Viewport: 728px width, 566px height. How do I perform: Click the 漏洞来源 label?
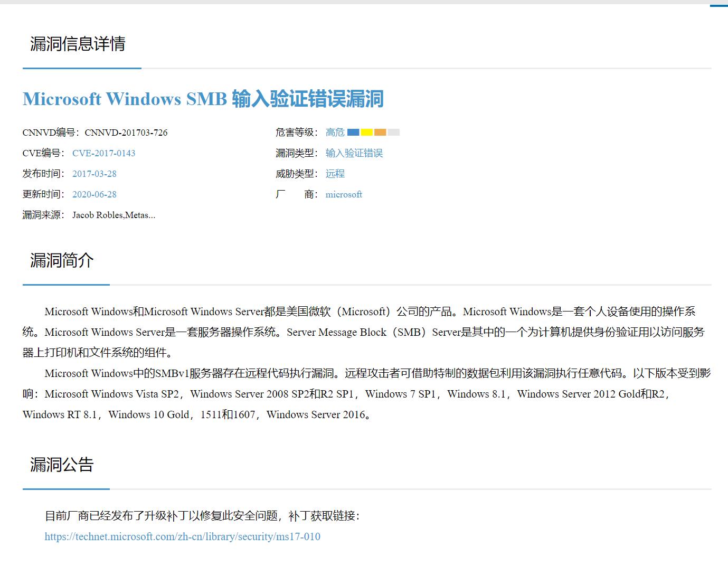click(x=43, y=215)
